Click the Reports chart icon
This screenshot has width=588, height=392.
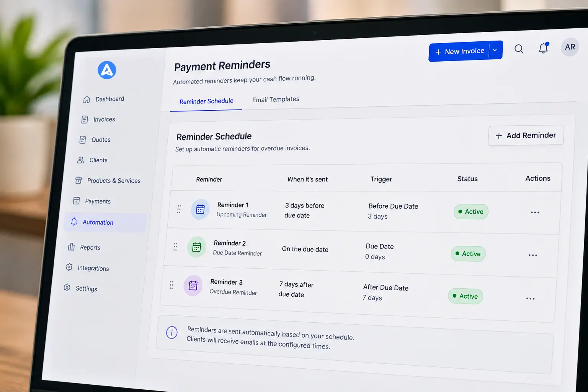tap(71, 247)
